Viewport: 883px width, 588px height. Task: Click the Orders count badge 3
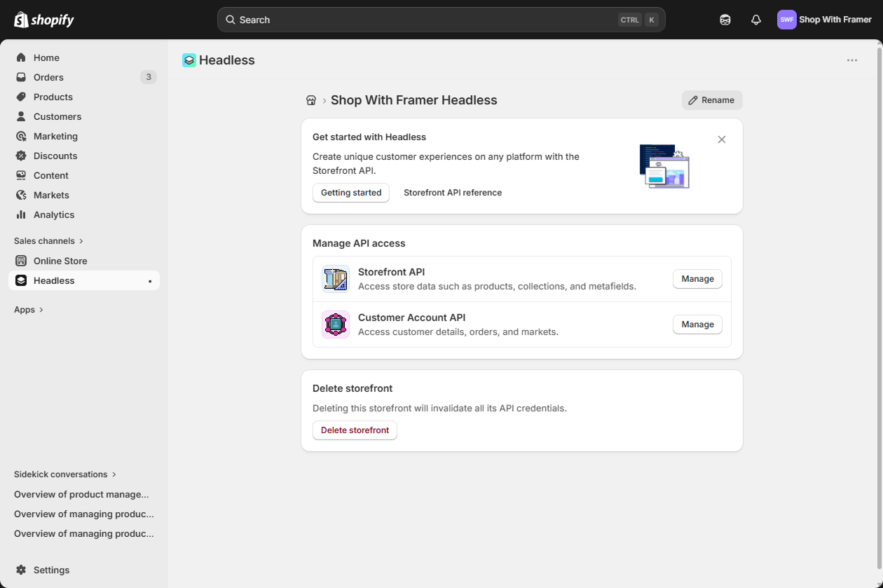click(149, 77)
